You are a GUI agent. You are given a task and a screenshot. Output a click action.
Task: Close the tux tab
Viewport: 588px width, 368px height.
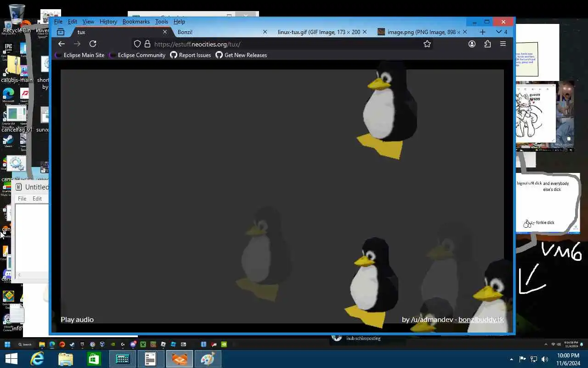click(x=165, y=32)
